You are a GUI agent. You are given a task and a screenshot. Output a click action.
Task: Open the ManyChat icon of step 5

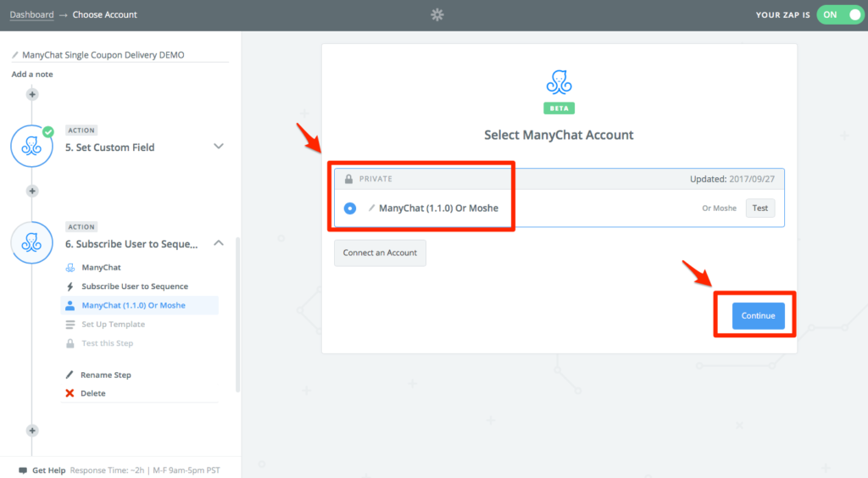click(x=31, y=146)
